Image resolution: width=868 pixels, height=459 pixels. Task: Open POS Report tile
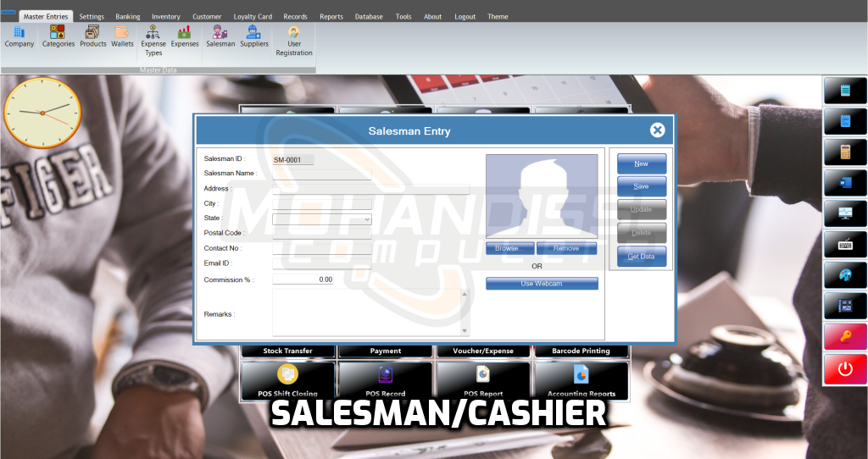click(483, 381)
